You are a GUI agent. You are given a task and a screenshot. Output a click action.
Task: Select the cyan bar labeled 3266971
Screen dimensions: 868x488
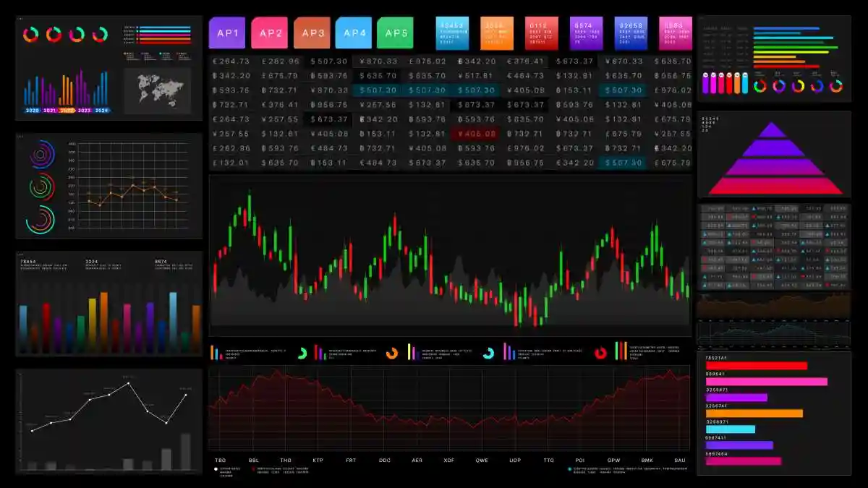point(731,429)
